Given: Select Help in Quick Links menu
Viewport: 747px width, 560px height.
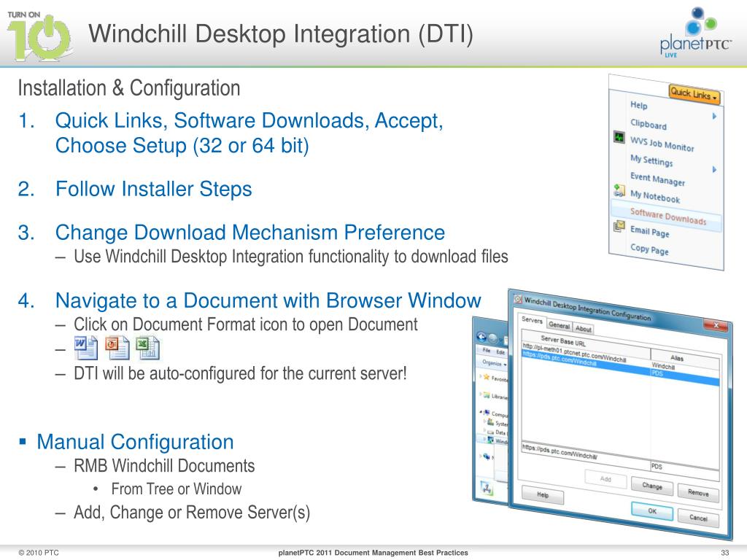Looking at the screenshot, I should 638,105.
